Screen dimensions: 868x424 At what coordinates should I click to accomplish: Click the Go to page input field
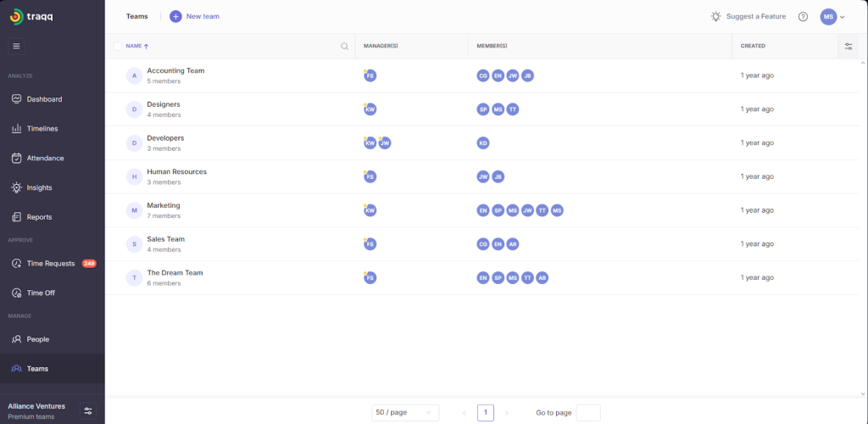pos(587,412)
